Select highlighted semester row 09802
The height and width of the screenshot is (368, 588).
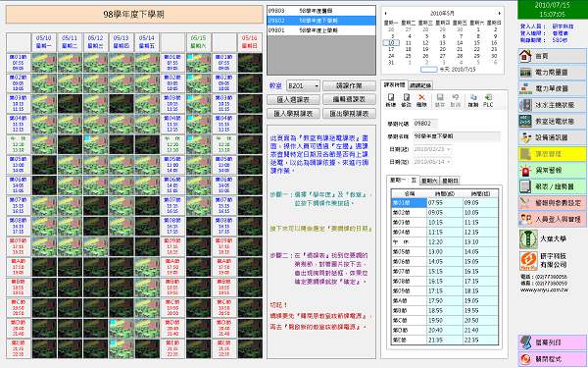pos(321,21)
